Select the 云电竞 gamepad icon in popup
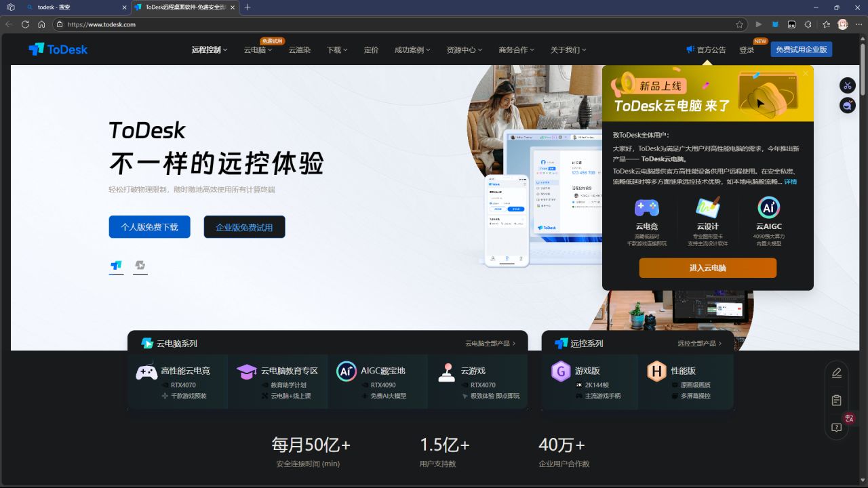Image resolution: width=868 pixels, height=488 pixels. 647,207
